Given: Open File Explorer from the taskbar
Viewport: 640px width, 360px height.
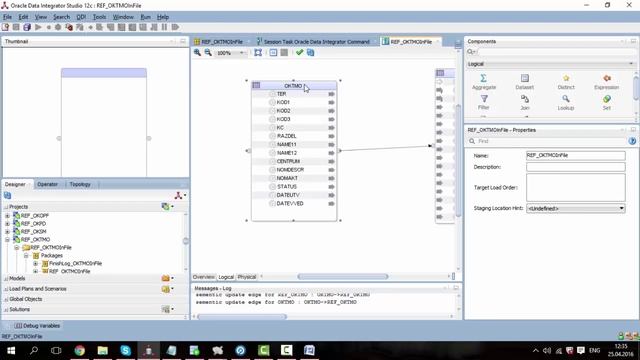Looking at the screenshot, I should point(102,350).
